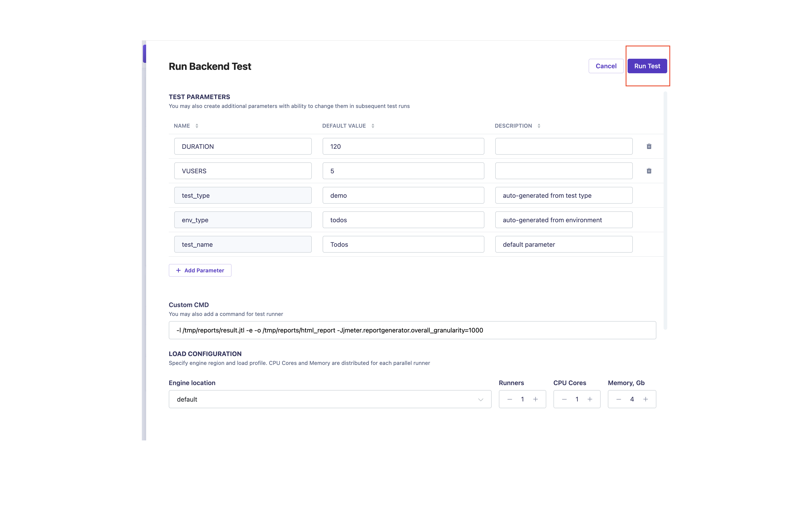
Task: Edit the default parameter description field
Action: (564, 245)
